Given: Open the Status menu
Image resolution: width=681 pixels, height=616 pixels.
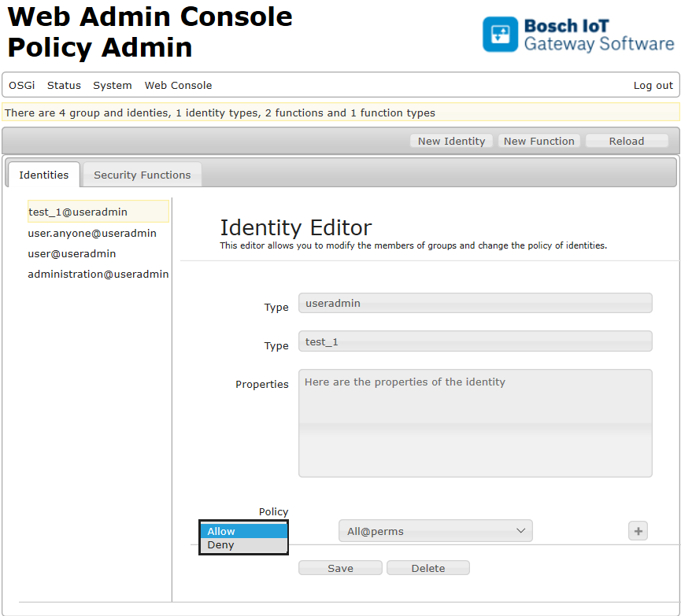Looking at the screenshot, I should [x=64, y=85].
